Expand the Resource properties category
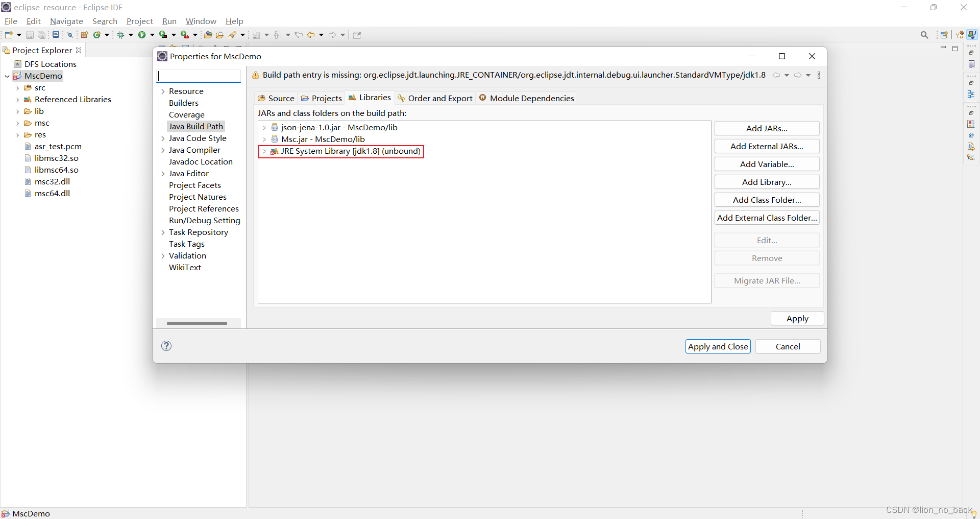 (163, 91)
